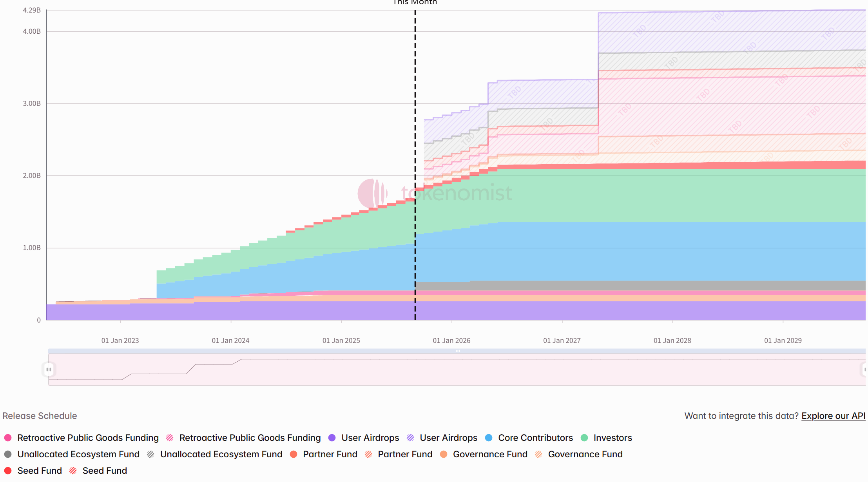Click the solid gray Unallocated Ecosystem Fund dot
The width and height of the screenshot is (868, 482).
click(8, 454)
